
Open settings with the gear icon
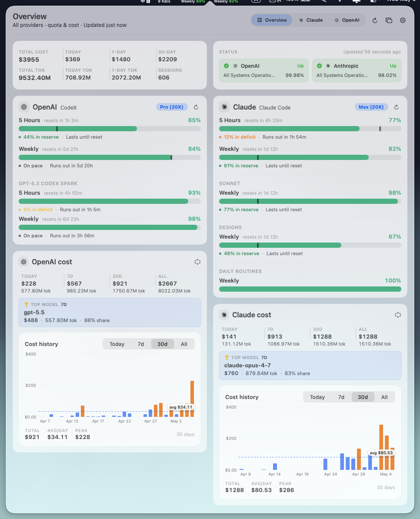(x=403, y=20)
